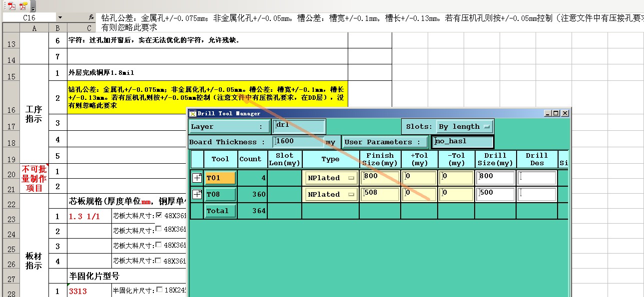Click the User Parameters button
644x297 pixels.
pos(385,142)
